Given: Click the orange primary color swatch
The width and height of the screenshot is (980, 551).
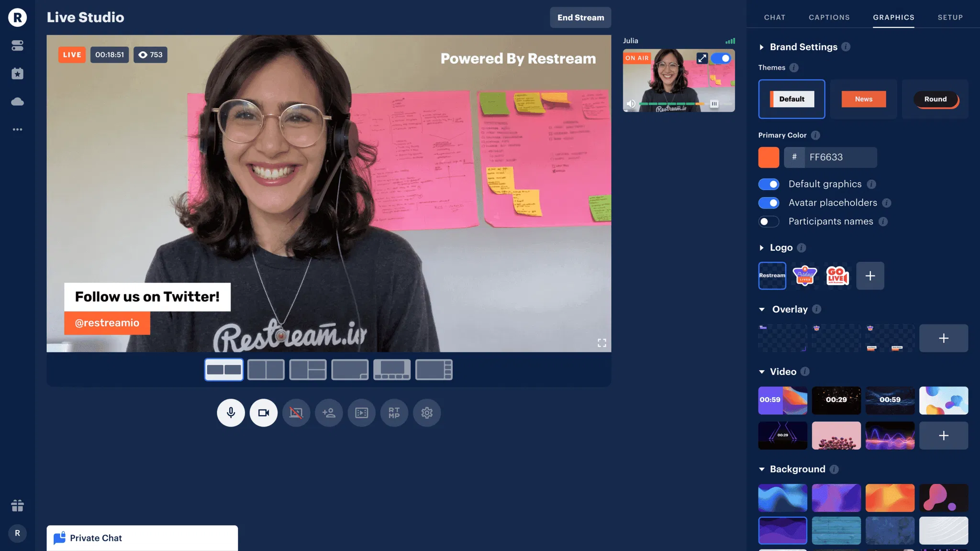Looking at the screenshot, I should pyautogui.click(x=768, y=157).
